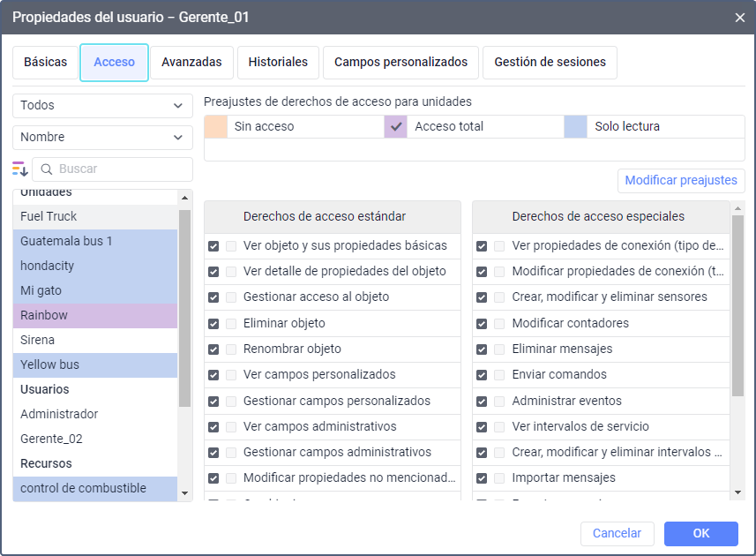Open the 'Todos' filter dropdown
The height and width of the screenshot is (556, 756).
click(102, 106)
